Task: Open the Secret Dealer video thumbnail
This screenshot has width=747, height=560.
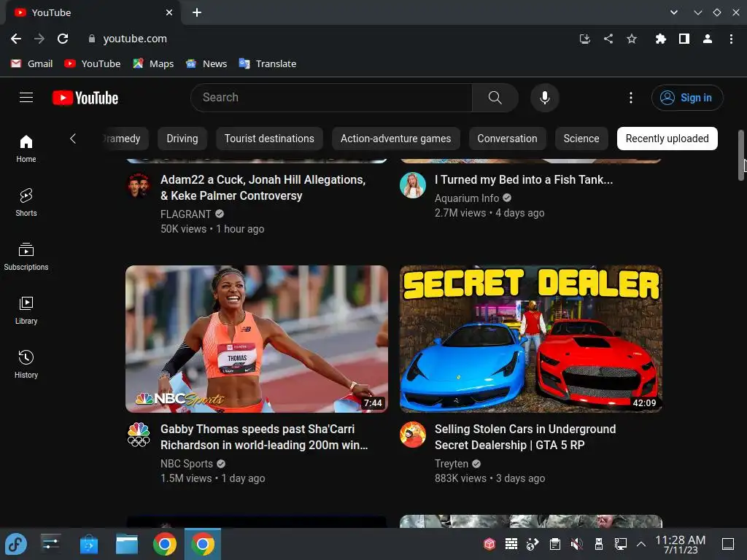Action: click(x=531, y=338)
